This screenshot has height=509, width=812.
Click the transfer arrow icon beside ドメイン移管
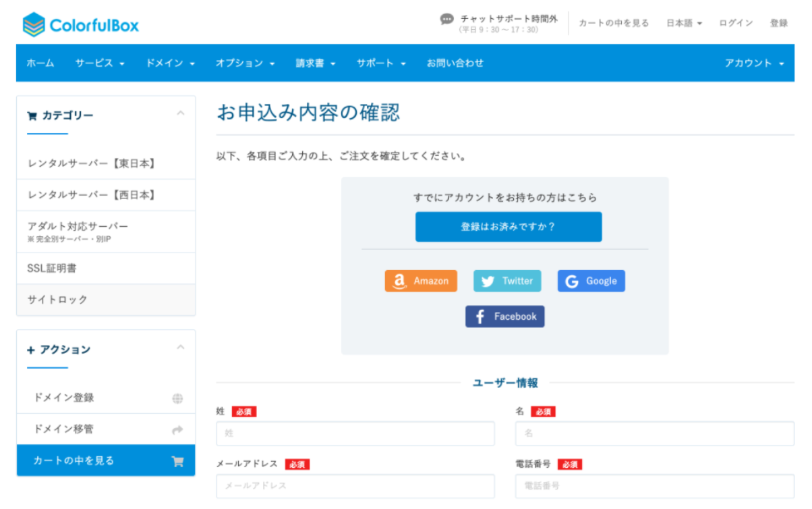tap(177, 429)
